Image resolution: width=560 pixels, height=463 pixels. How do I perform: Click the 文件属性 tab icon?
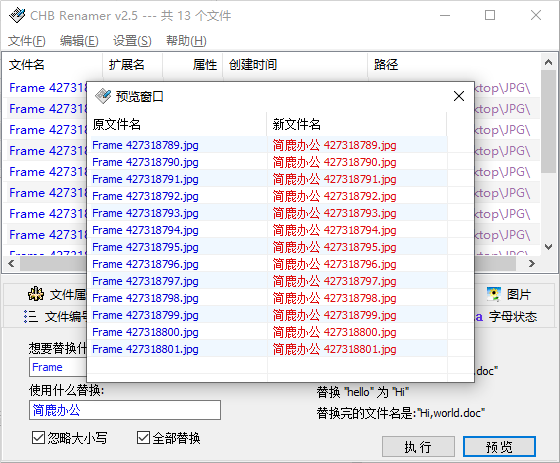(36, 294)
